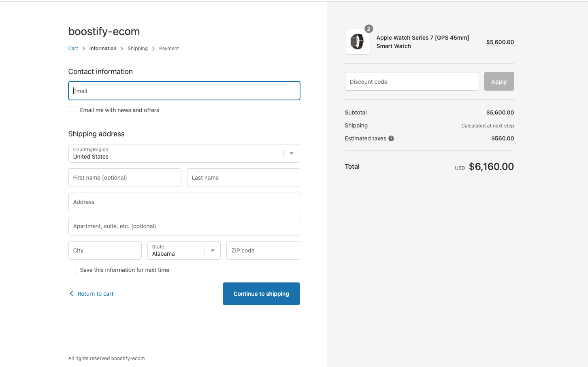The width and height of the screenshot is (588, 367).
Task: Go to Cart breadcrumb link
Action: coord(73,49)
